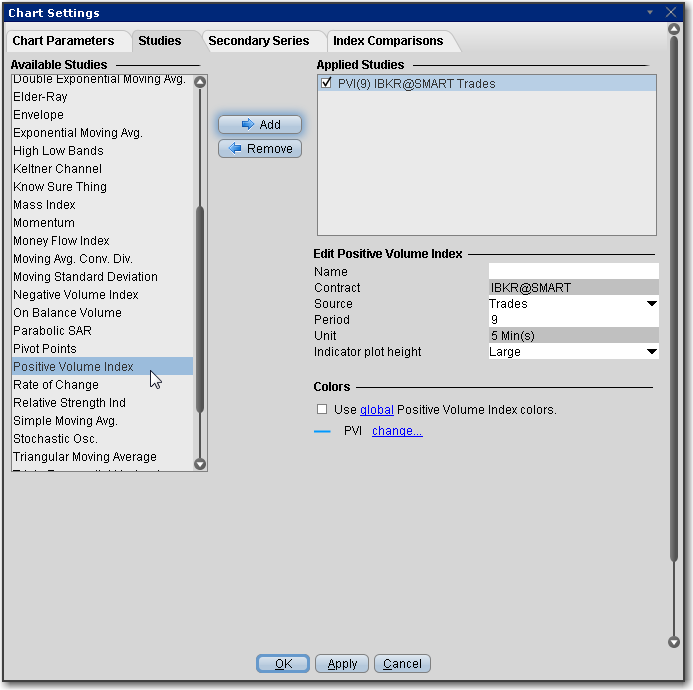Enable Use global Positive Volume Index colors
This screenshot has width=693, height=690.
pyautogui.click(x=322, y=409)
